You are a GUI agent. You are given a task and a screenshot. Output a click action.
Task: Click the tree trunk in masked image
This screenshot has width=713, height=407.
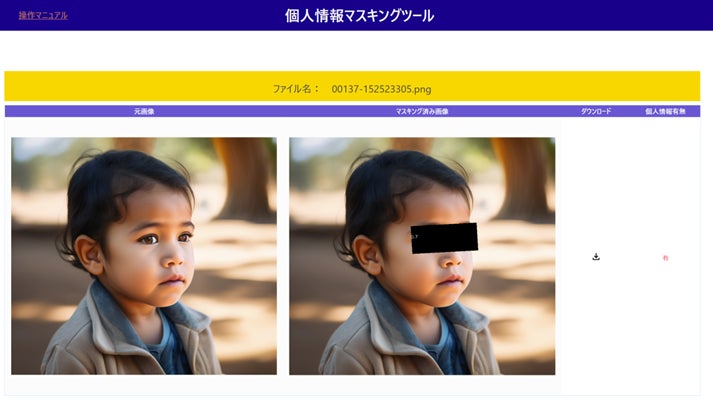[x=522, y=178]
